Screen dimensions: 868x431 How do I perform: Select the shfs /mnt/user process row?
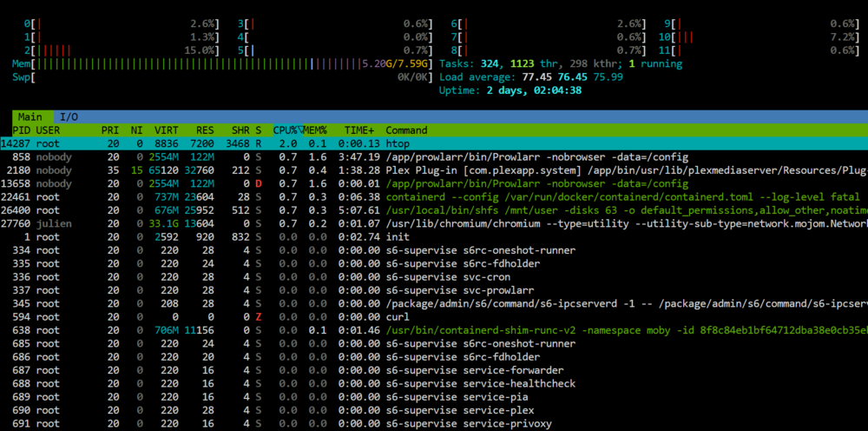[434, 210]
